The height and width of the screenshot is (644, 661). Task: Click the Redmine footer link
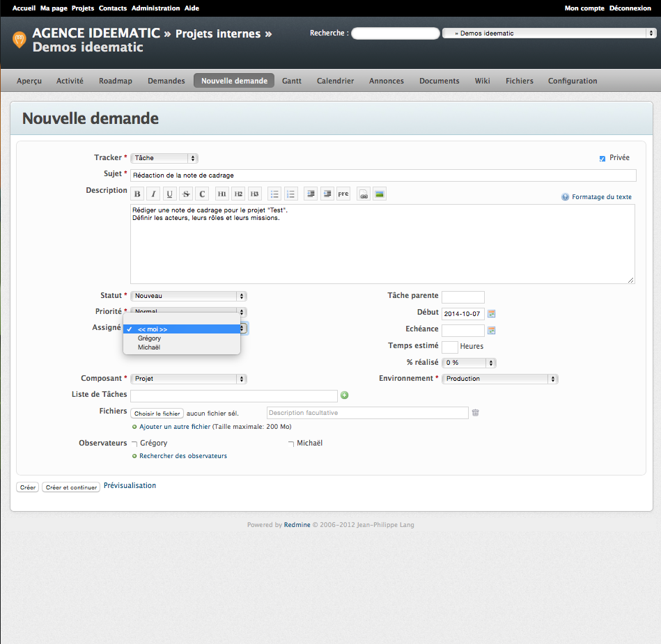click(x=297, y=525)
